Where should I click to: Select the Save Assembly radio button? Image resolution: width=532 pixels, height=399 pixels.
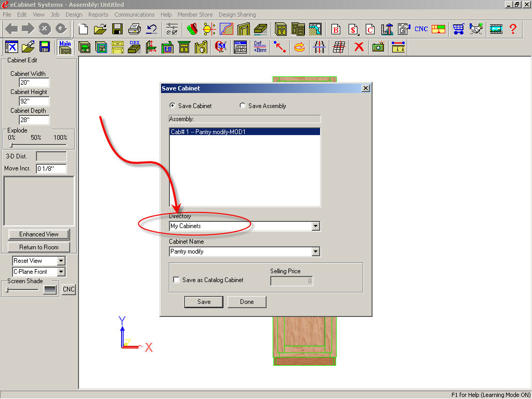[242, 105]
